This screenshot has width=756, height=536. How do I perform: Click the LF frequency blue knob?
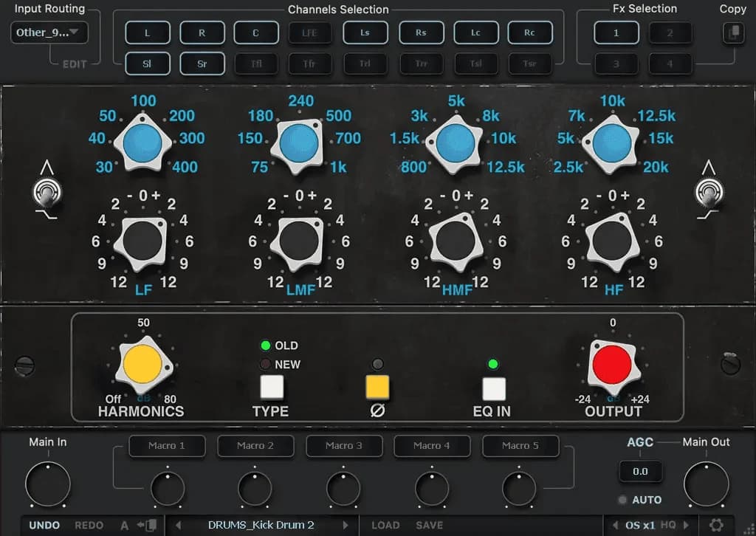142,140
